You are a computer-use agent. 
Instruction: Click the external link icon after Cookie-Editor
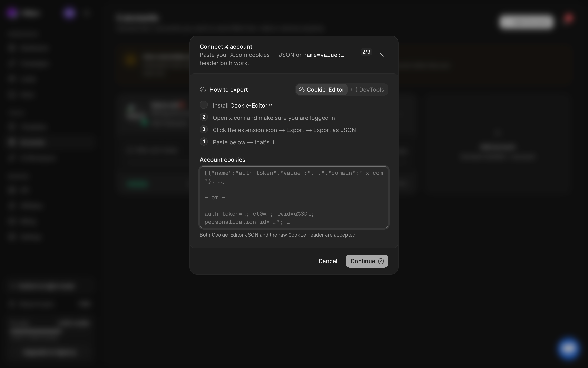pyautogui.click(x=270, y=106)
